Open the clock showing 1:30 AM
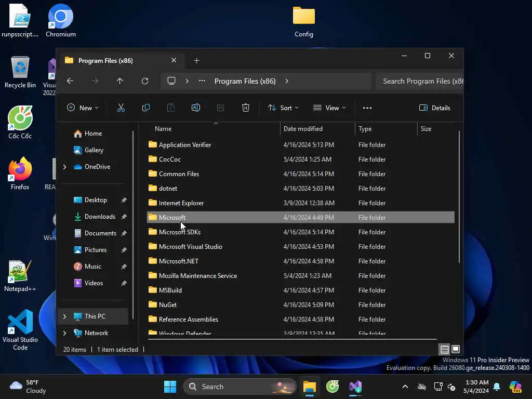Image resolution: width=532 pixels, height=399 pixels. 476,387
